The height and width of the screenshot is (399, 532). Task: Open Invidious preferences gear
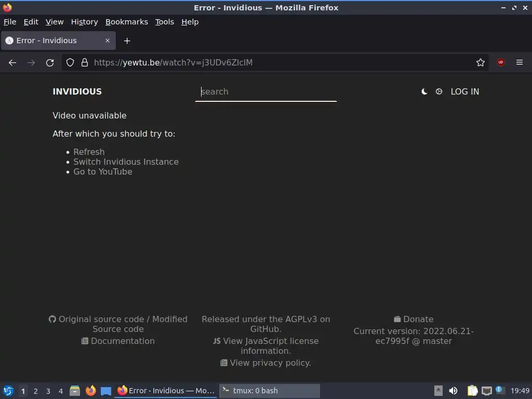(x=438, y=91)
